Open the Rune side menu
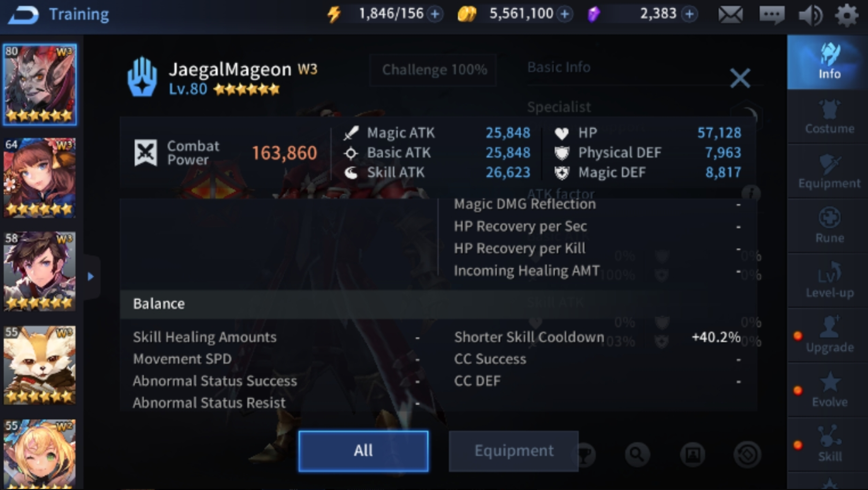The image size is (868, 490). [x=829, y=226]
